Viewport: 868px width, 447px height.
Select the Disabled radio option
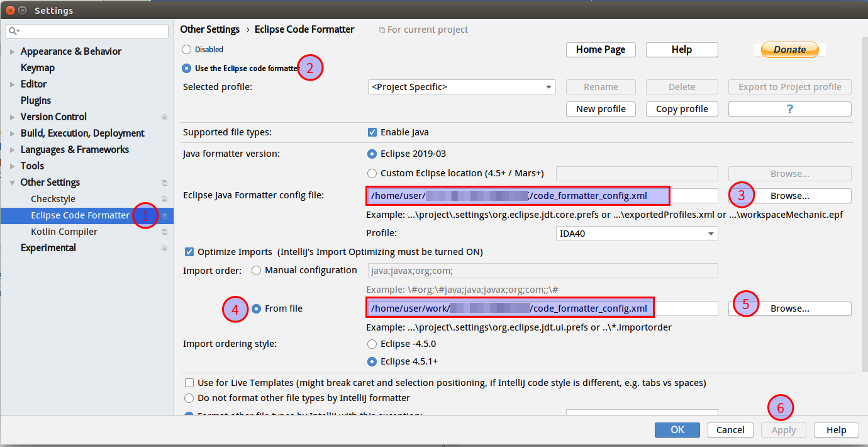[186, 49]
